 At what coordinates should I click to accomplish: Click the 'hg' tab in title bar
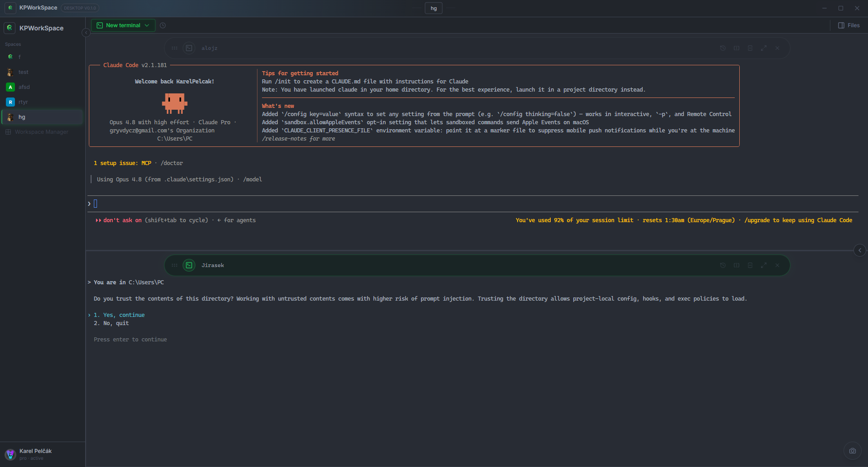pyautogui.click(x=434, y=8)
